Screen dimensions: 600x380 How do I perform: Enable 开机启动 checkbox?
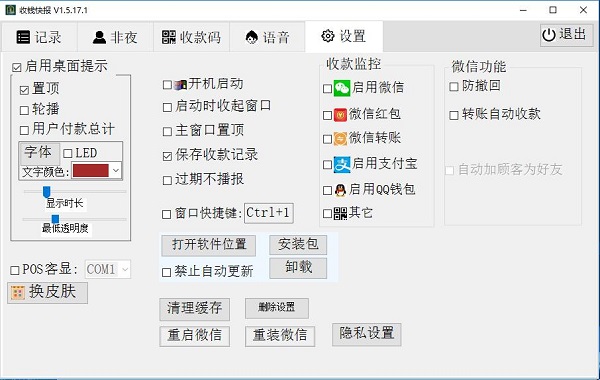[167, 85]
